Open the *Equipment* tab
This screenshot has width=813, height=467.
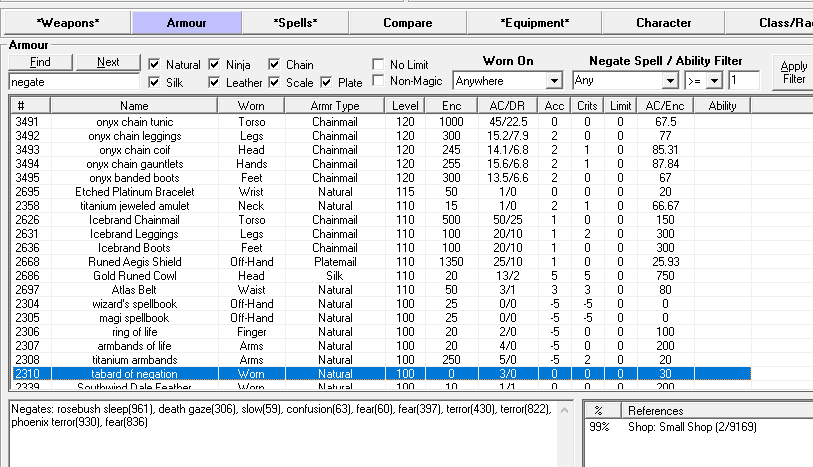point(534,22)
